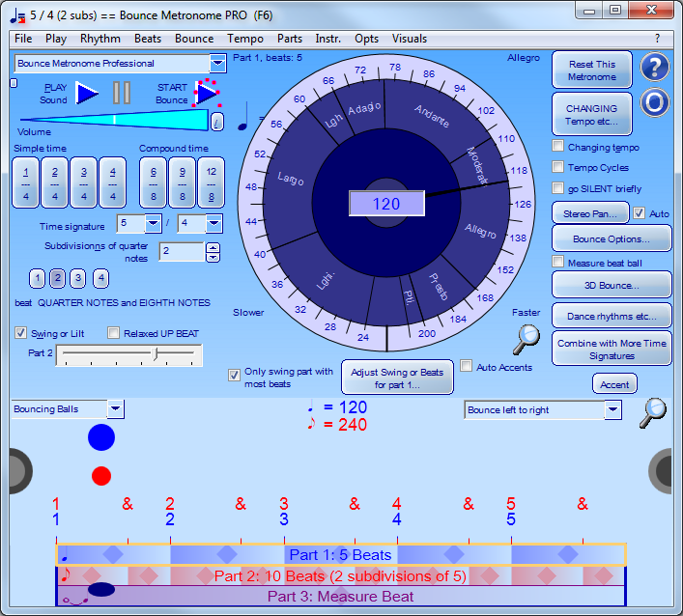Select 4/4 simple time button
This screenshot has width=683, height=616.
(x=112, y=182)
